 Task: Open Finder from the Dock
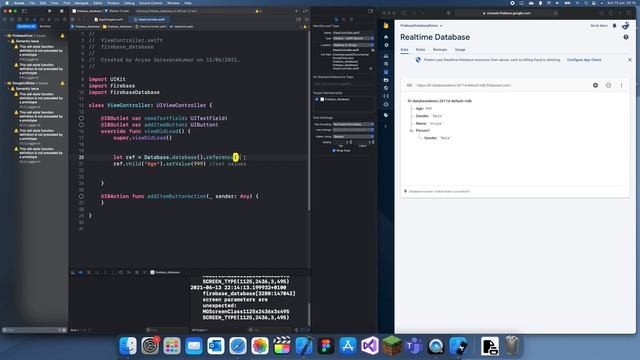(x=128, y=346)
